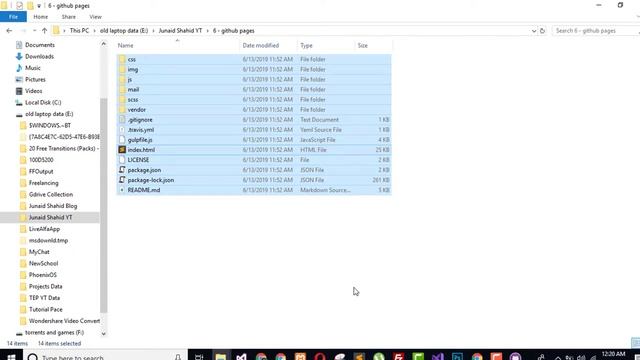Open the FFOutput folder in tree
Screen dimensions: 640x360
41,171
